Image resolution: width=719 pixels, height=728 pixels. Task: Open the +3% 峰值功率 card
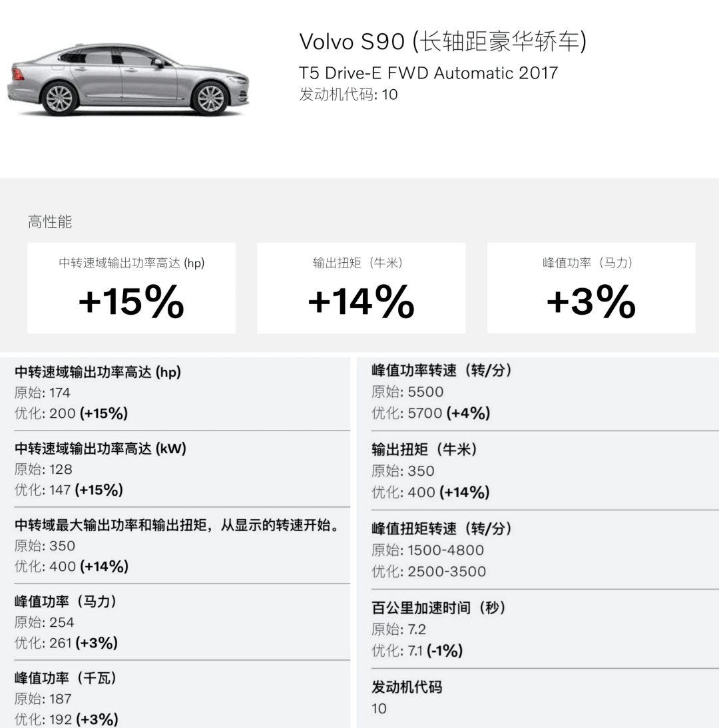tap(591, 288)
